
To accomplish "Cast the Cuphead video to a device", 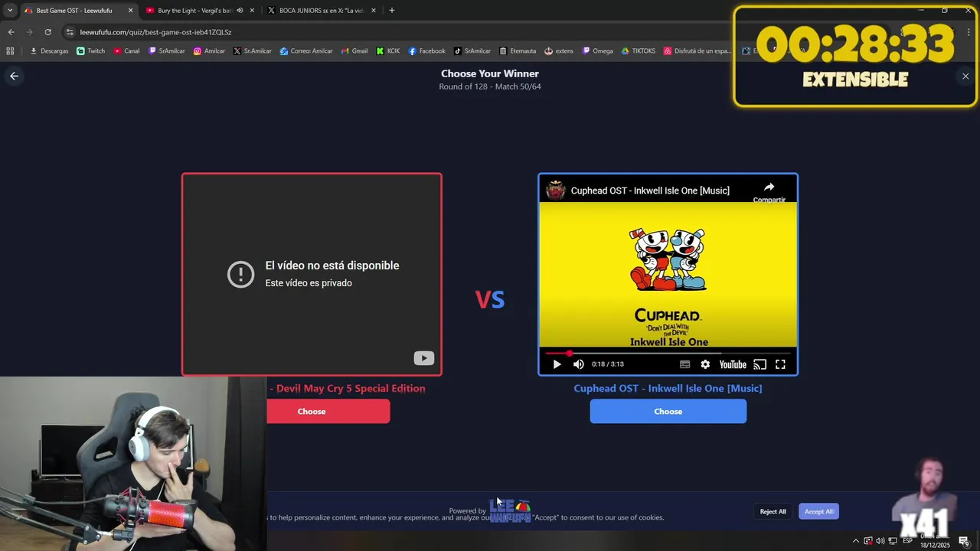I will tap(759, 364).
